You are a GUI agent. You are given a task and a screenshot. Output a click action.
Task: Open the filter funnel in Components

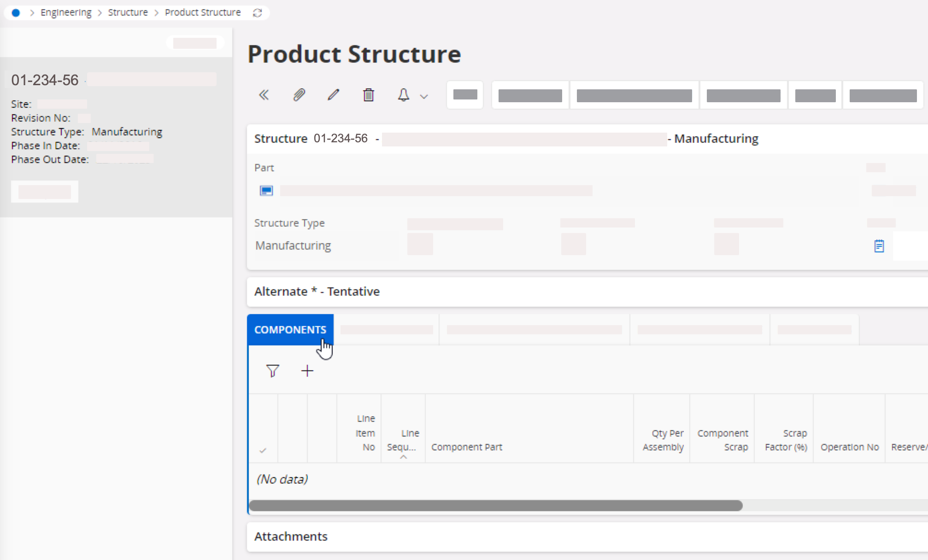[272, 371]
